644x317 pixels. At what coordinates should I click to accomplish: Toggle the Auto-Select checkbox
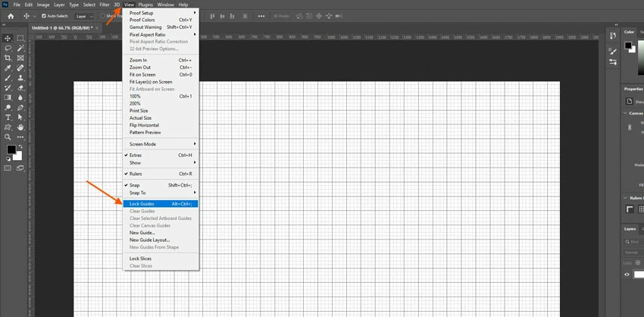[44, 15]
